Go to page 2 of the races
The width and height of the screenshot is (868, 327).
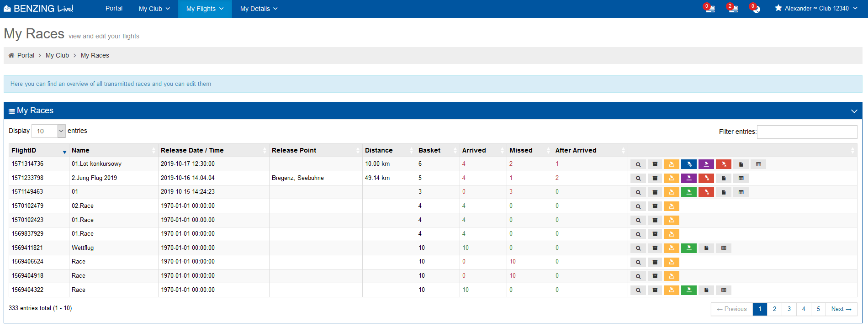(774, 309)
